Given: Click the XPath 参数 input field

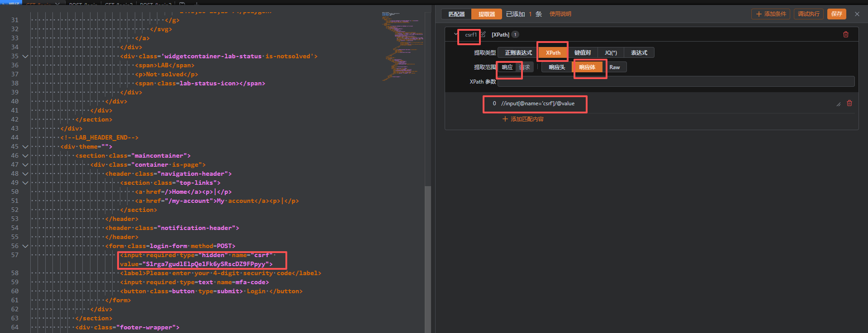Looking at the screenshot, I should point(676,82).
